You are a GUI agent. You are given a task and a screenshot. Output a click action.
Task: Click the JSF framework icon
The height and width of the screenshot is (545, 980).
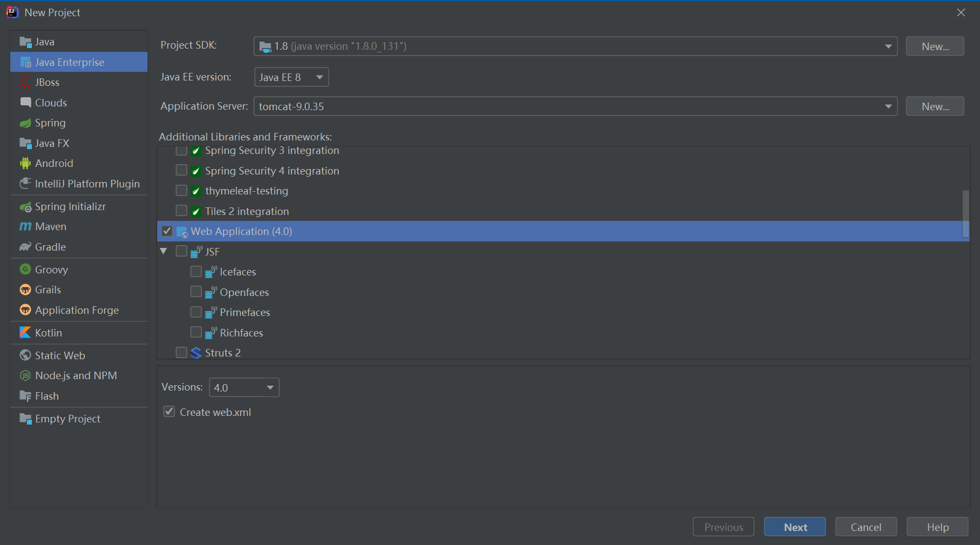click(197, 252)
